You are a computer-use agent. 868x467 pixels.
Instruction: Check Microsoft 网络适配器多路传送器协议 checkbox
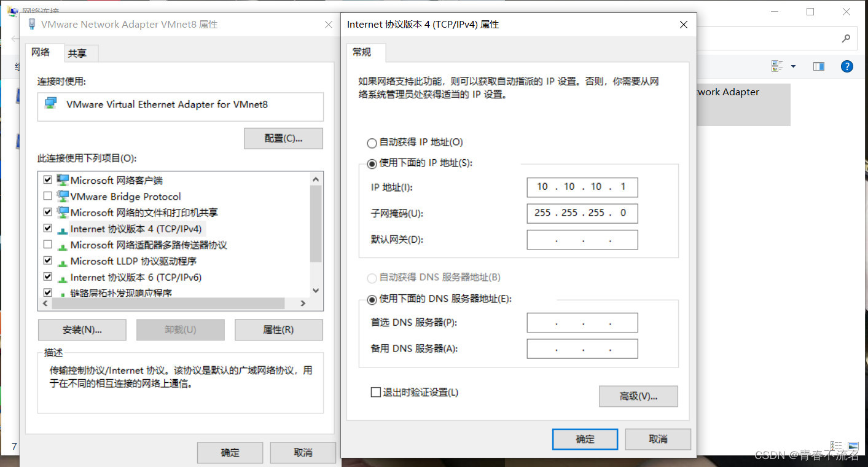click(48, 245)
